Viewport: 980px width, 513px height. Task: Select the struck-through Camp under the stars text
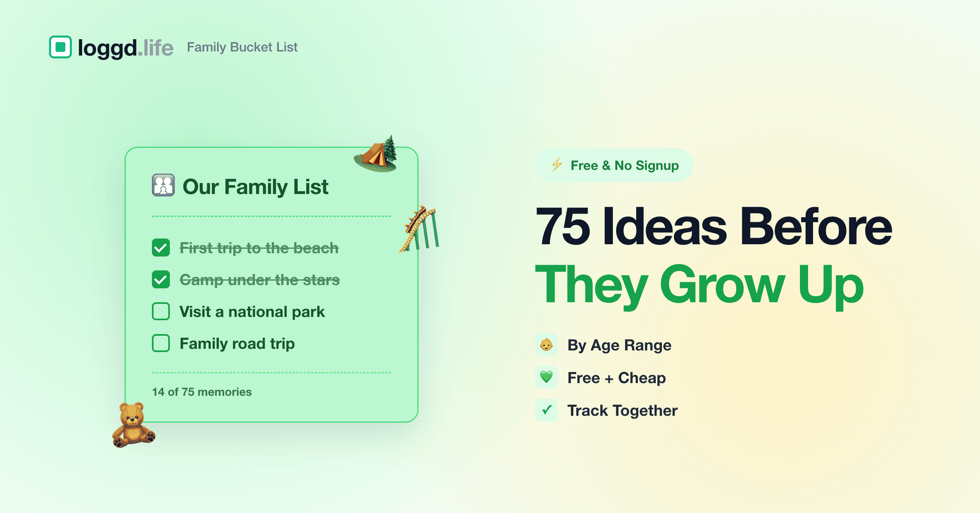pyautogui.click(x=260, y=280)
